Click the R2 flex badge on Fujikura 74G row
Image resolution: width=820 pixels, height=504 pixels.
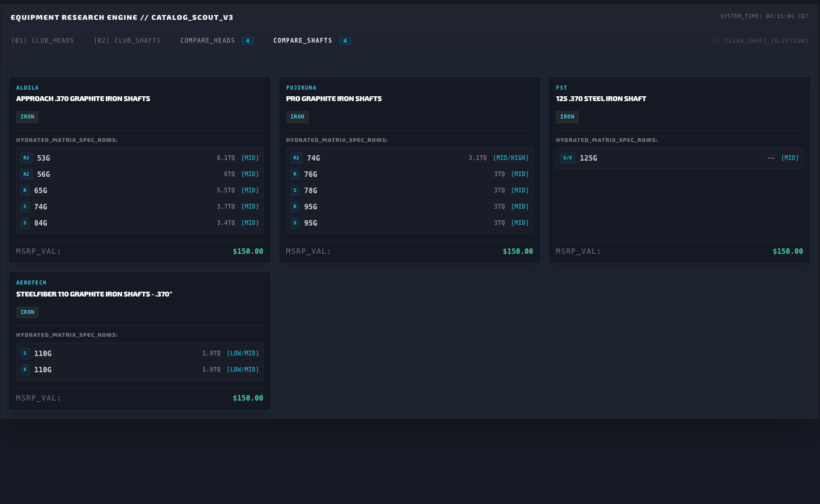(x=296, y=158)
